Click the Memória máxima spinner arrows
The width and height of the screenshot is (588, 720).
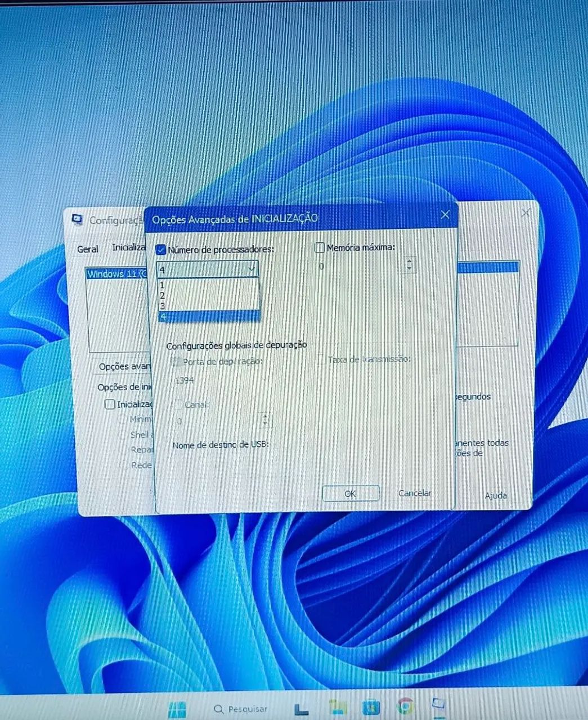point(410,264)
